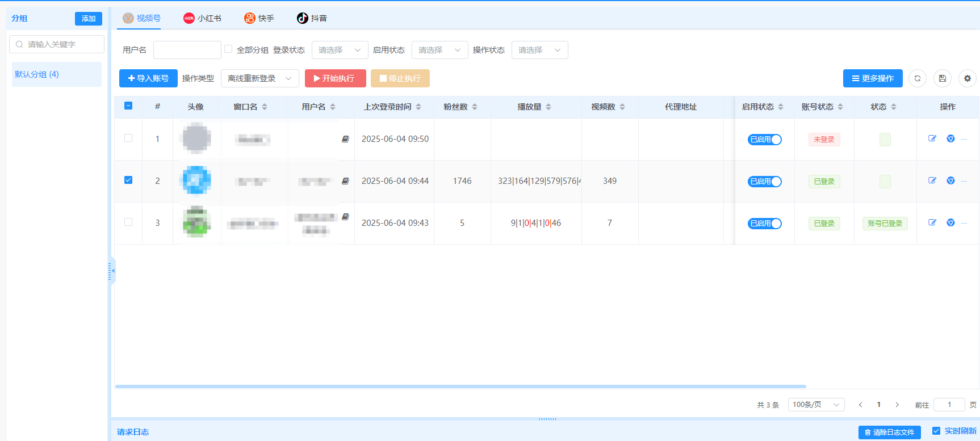Open browser icon for row 2
Image resolution: width=980 pixels, height=441 pixels.
(x=950, y=180)
